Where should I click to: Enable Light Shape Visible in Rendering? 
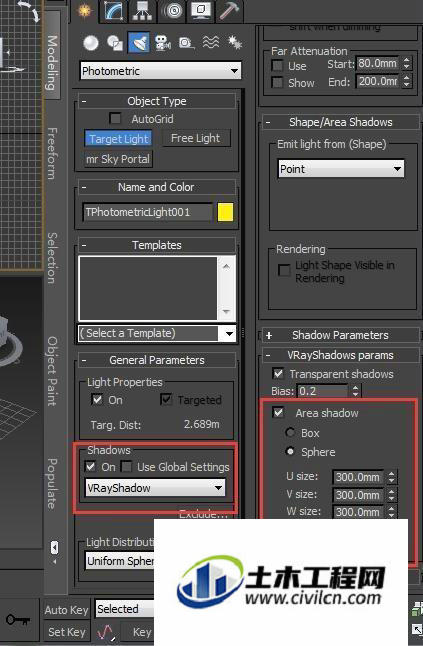point(284,270)
